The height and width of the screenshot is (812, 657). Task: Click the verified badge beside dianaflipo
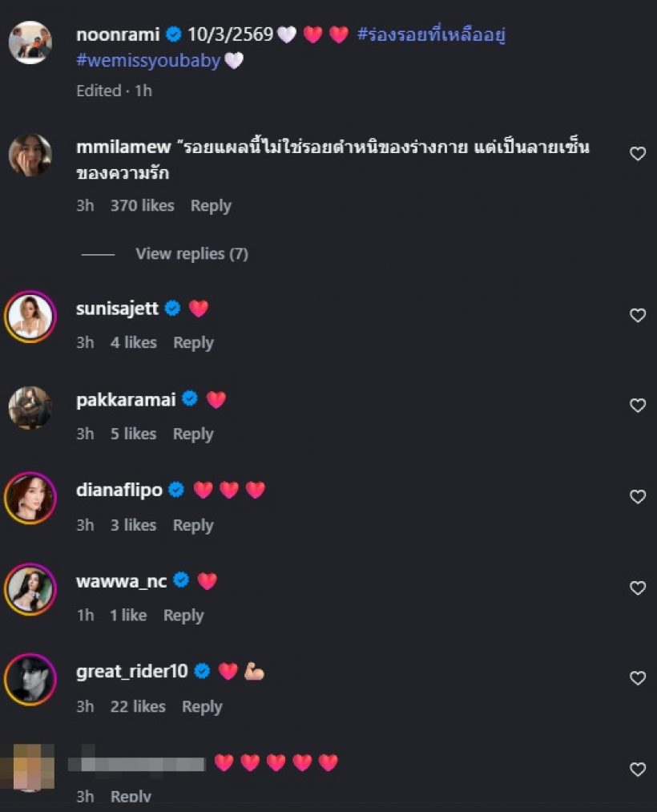(175, 489)
